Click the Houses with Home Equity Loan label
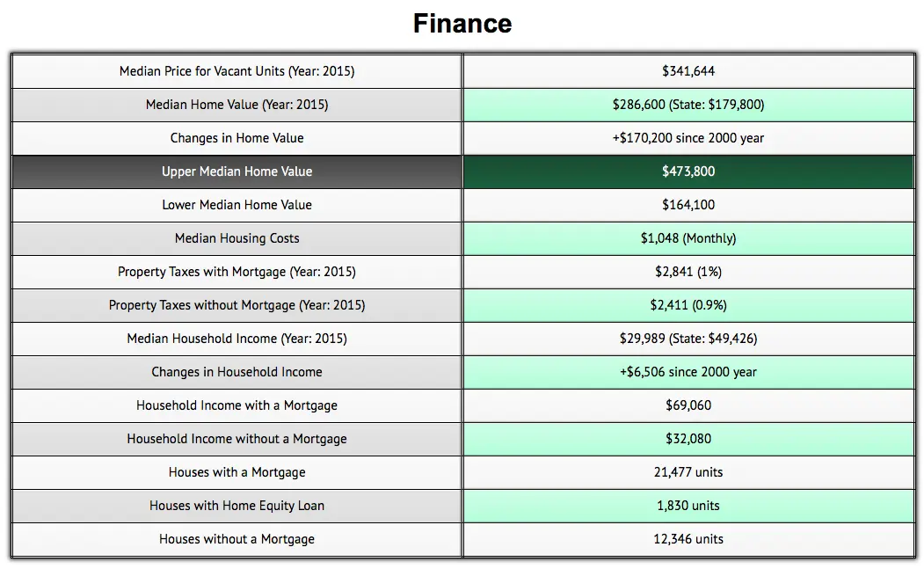The image size is (924, 569). pos(236,506)
